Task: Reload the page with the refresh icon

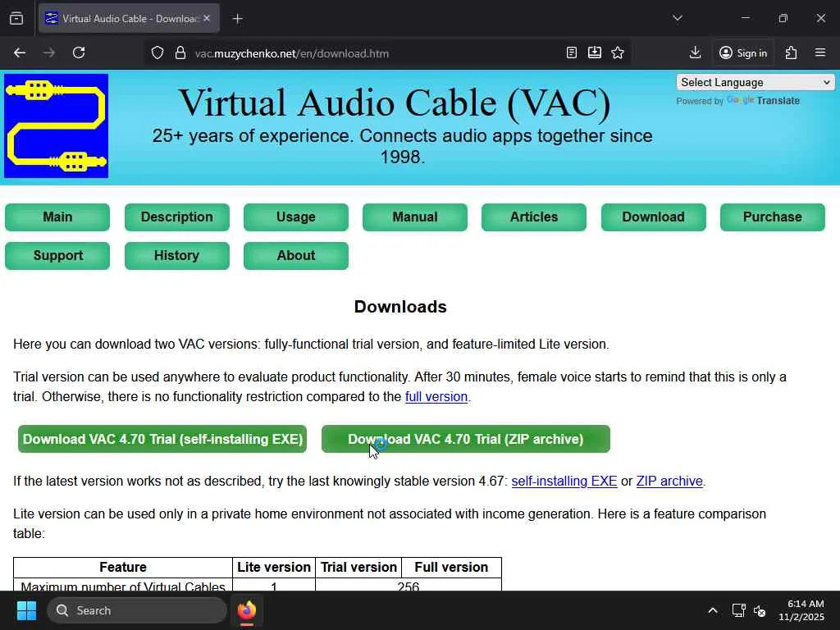Action: click(x=79, y=52)
